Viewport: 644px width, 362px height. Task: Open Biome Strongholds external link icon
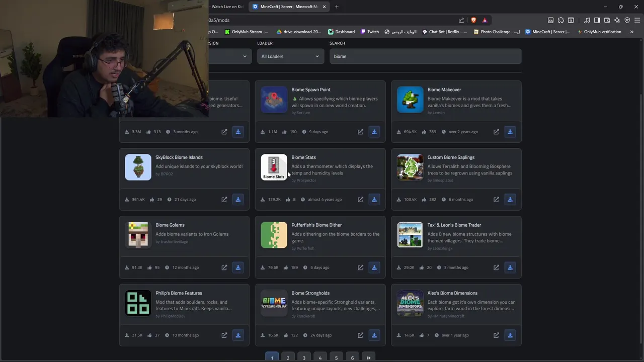[360, 335]
